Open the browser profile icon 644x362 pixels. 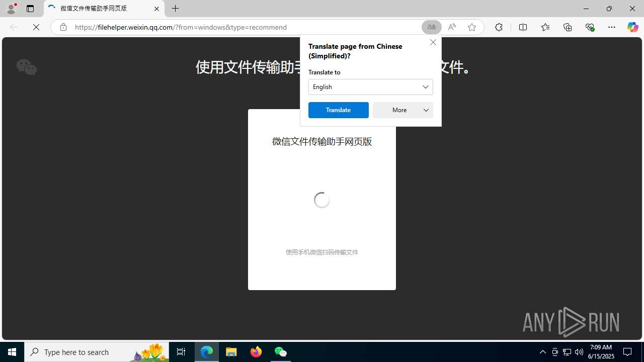11,9
